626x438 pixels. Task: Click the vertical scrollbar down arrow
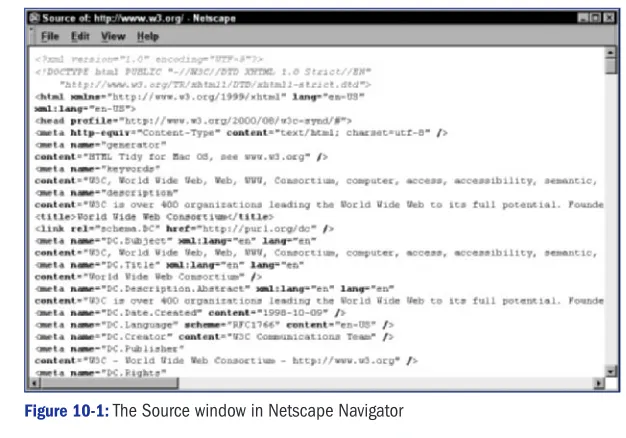[610, 371]
